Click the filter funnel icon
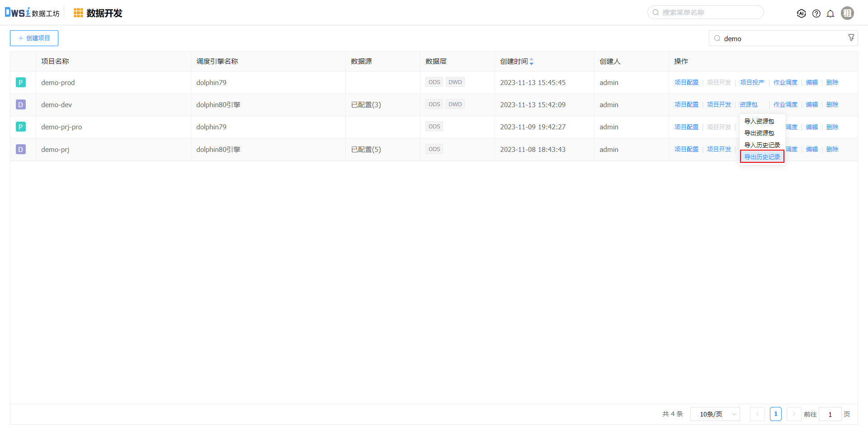This screenshot has width=868, height=435. click(x=851, y=38)
